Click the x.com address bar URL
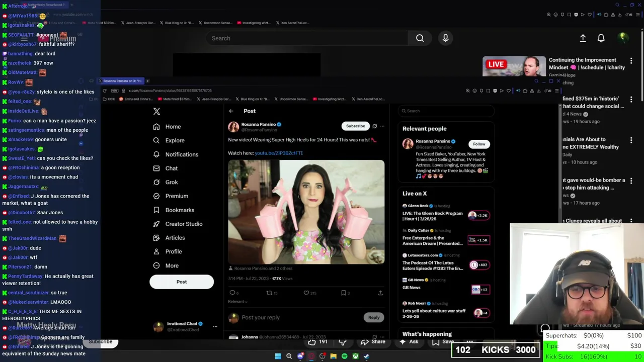Image resolution: width=644 pixels, height=362 pixels. coord(170,91)
